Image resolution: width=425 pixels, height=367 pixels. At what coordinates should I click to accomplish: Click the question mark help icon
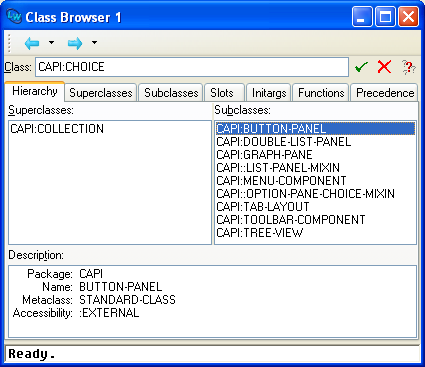pyautogui.click(x=408, y=67)
